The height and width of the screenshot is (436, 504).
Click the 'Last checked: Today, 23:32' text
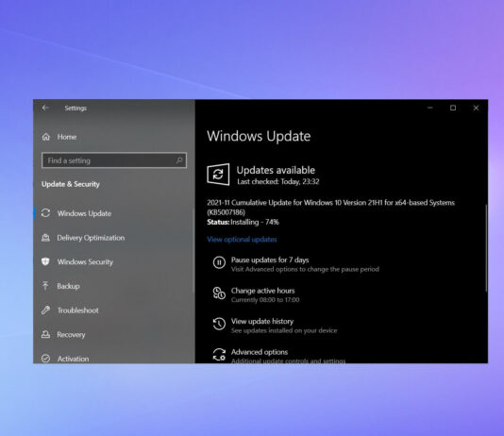278,181
